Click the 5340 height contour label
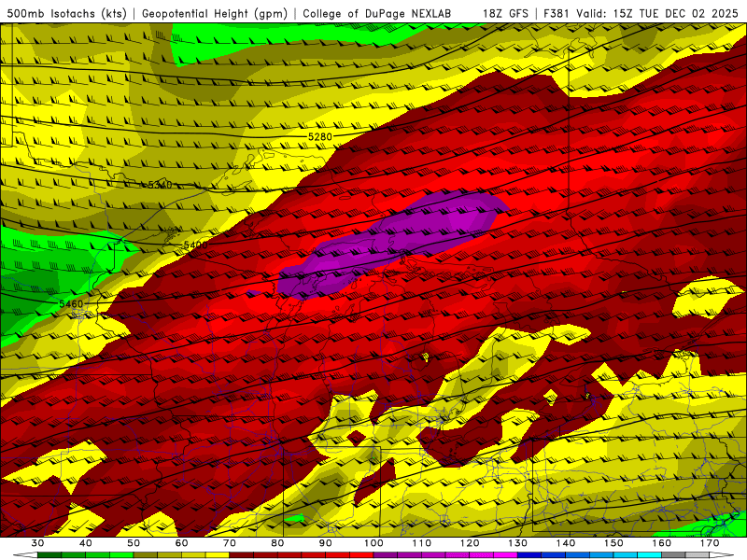The image size is (747, 560). (160, 185)
